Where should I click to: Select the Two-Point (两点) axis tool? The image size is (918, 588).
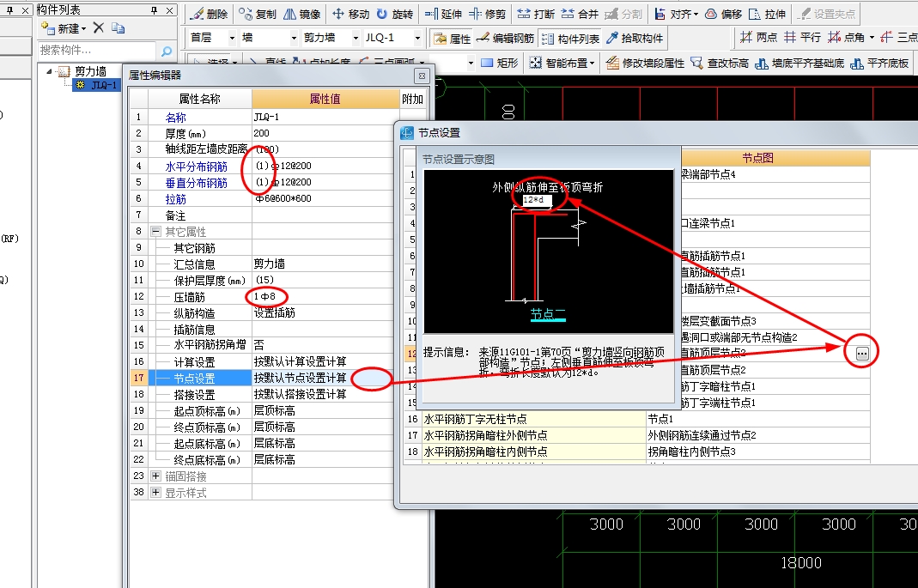click(758, 38)
